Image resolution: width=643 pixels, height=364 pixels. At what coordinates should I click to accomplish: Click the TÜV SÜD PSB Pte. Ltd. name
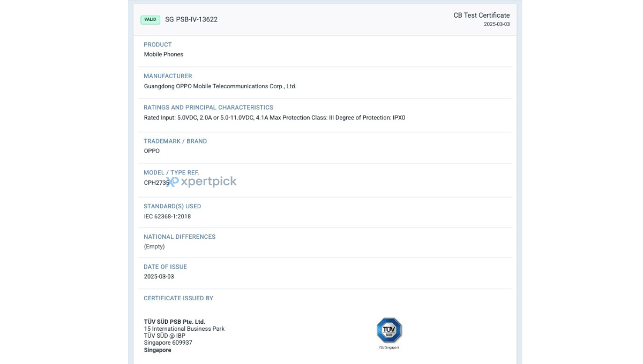click(x=174, y=322)
